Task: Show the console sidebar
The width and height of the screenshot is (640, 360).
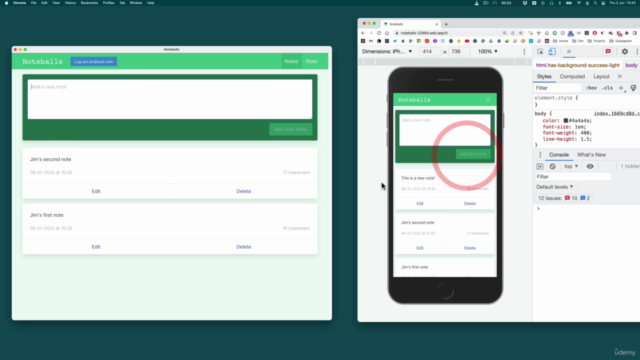Action: pyautogui.click(x=540, y=167)
